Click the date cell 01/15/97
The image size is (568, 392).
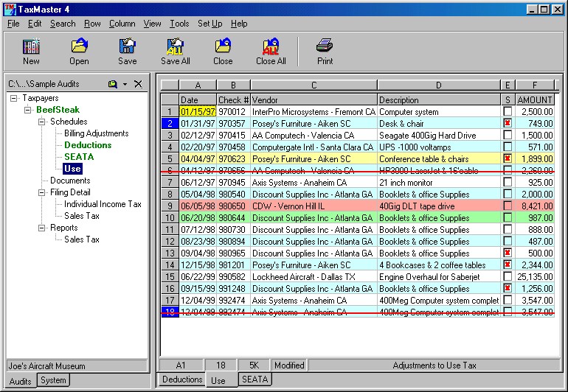click(198, 111)
